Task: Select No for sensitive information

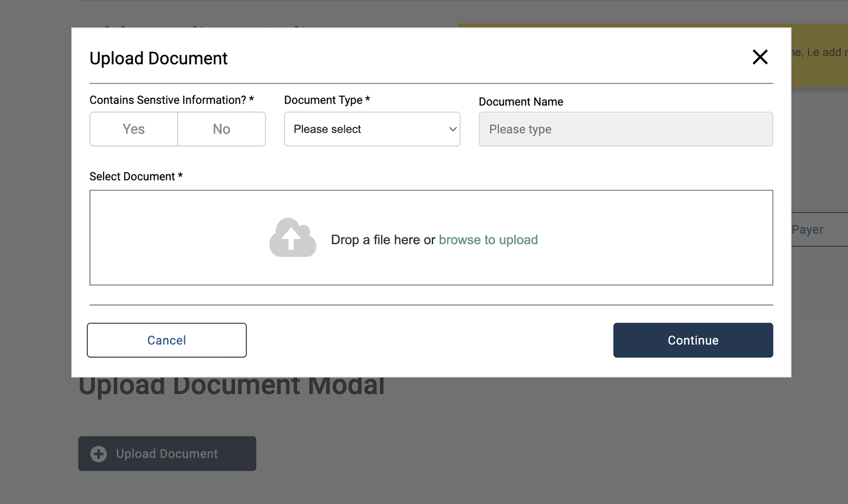Action: pyautogui.click(x=221, y=129)
